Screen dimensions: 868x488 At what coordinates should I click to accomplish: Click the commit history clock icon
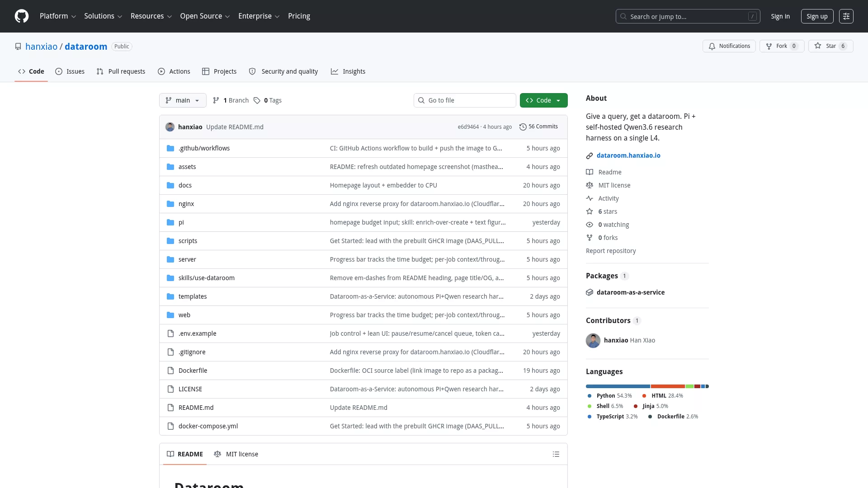(523, 127)
